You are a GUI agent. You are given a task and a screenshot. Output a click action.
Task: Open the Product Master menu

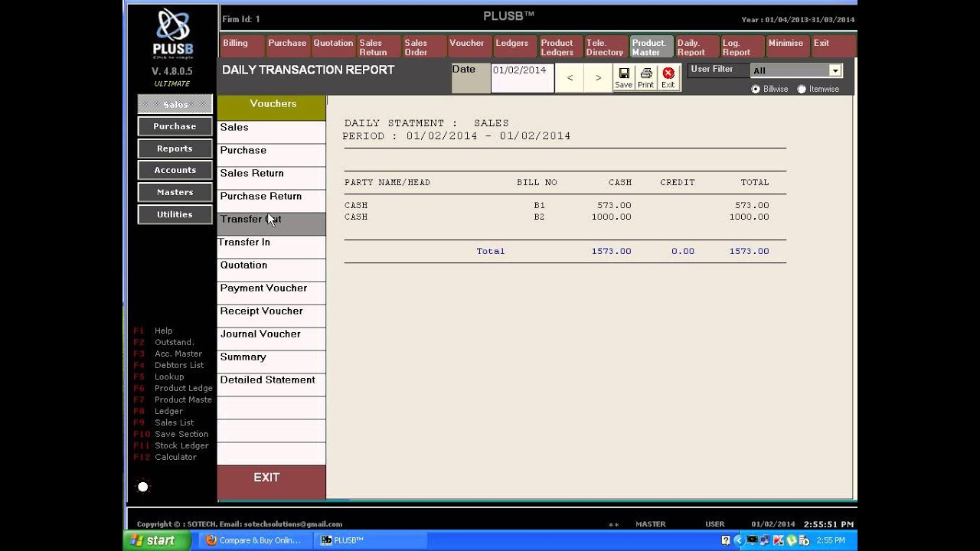pos(652,47)
